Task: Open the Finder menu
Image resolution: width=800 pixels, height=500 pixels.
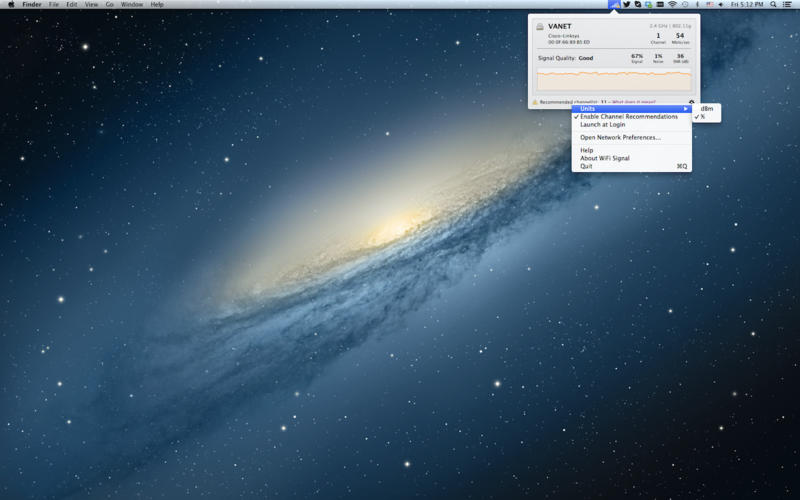Action: click(32, 4)
